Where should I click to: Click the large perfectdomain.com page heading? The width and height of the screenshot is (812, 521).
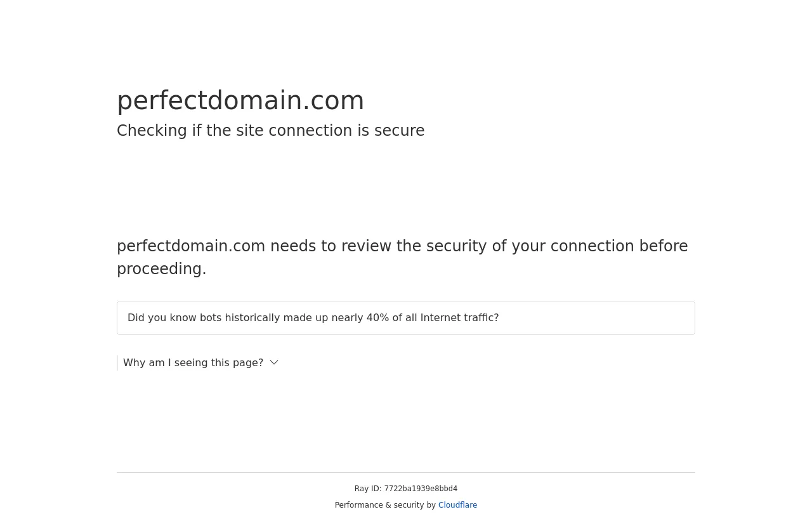pos(240,100)
